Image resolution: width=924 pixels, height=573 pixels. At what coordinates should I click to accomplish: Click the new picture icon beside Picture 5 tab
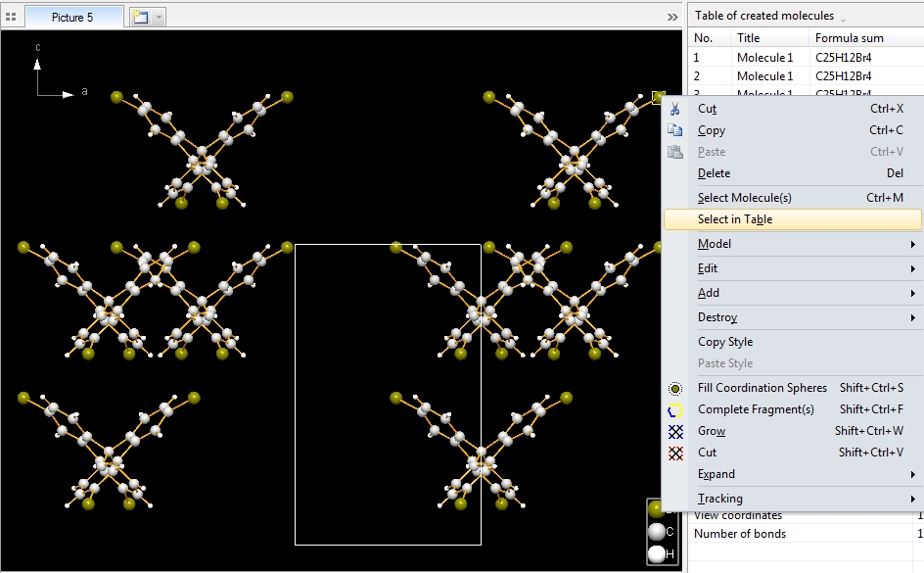point(139,17)
